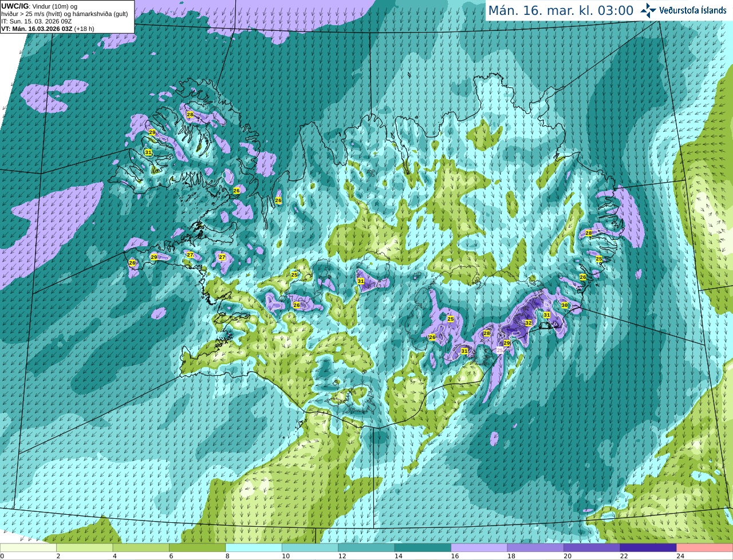Pick the 20–22 m/s violet legend swatch

[592, 548]
